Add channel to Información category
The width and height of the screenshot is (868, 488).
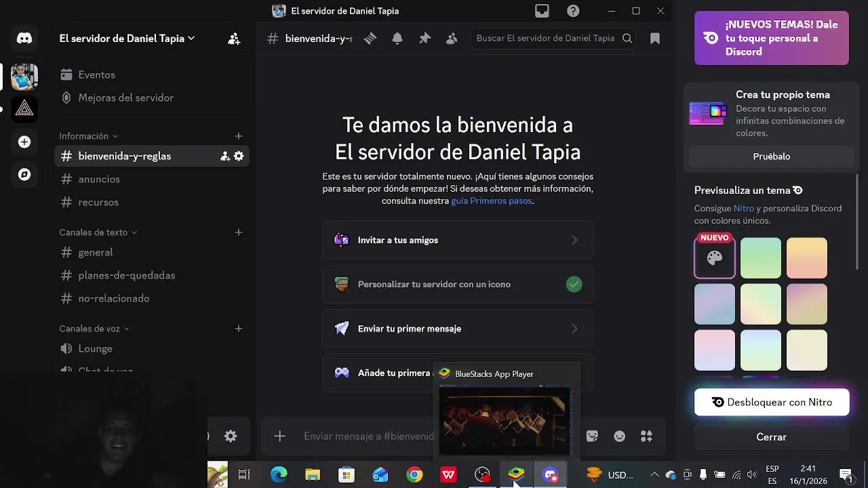[x=239, y=136]
